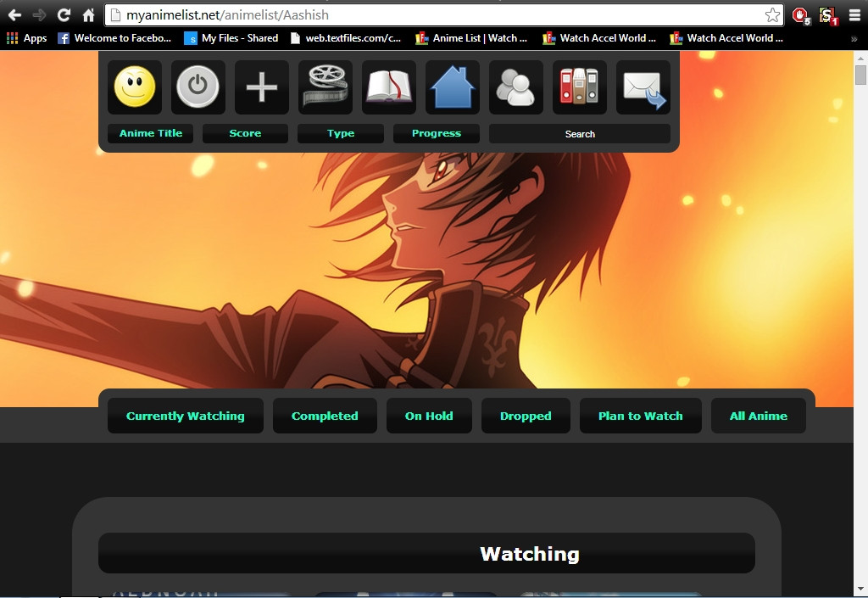Sort list by Type column
This screenshot has height=598, width=868.
pos(341,134)
